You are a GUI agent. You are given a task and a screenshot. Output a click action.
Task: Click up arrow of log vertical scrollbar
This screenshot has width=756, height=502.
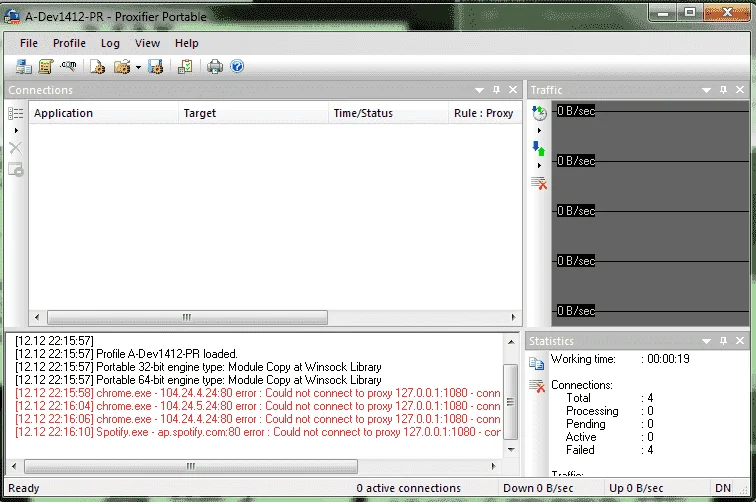point(511,342)
